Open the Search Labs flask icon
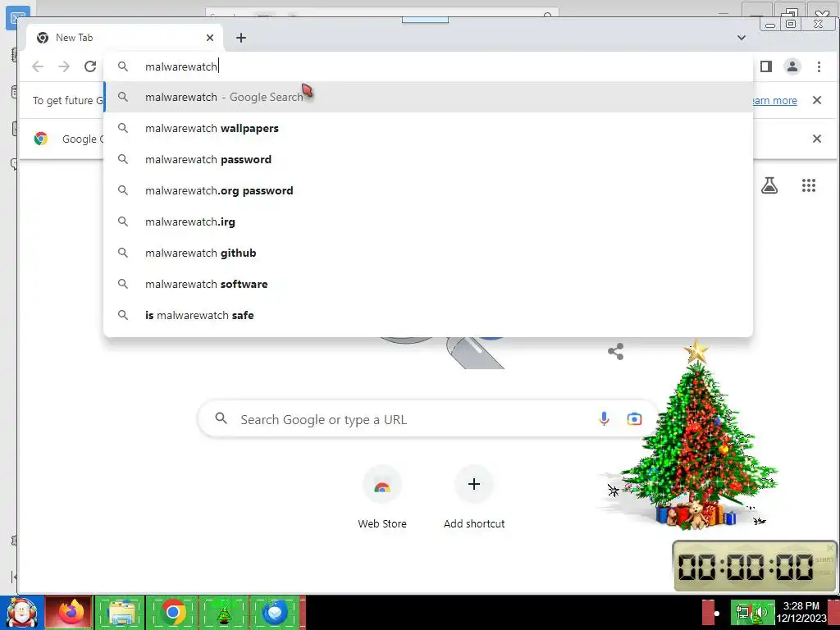The width and height of the screenshot is (840, 630). [769, 185]
